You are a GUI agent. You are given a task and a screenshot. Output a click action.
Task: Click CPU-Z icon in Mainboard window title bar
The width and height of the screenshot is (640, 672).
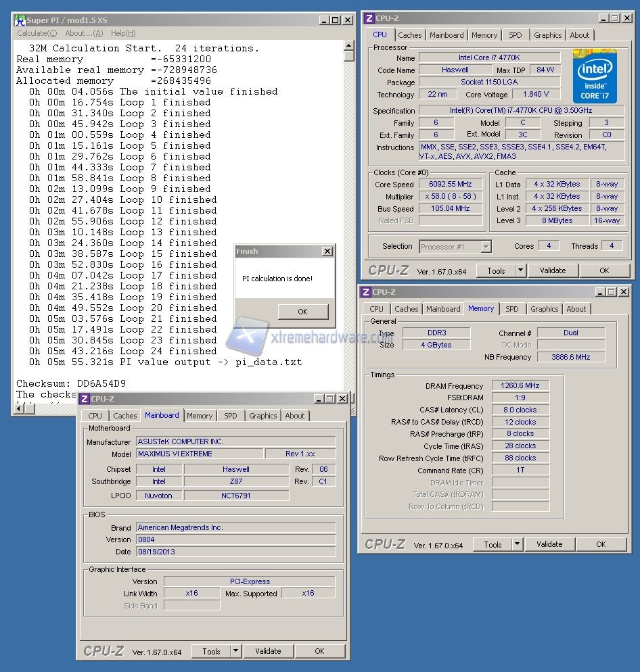pos(83,399)
